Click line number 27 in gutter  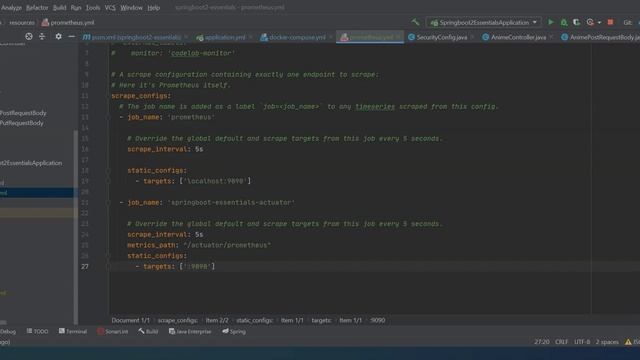[x=84, y=266]
